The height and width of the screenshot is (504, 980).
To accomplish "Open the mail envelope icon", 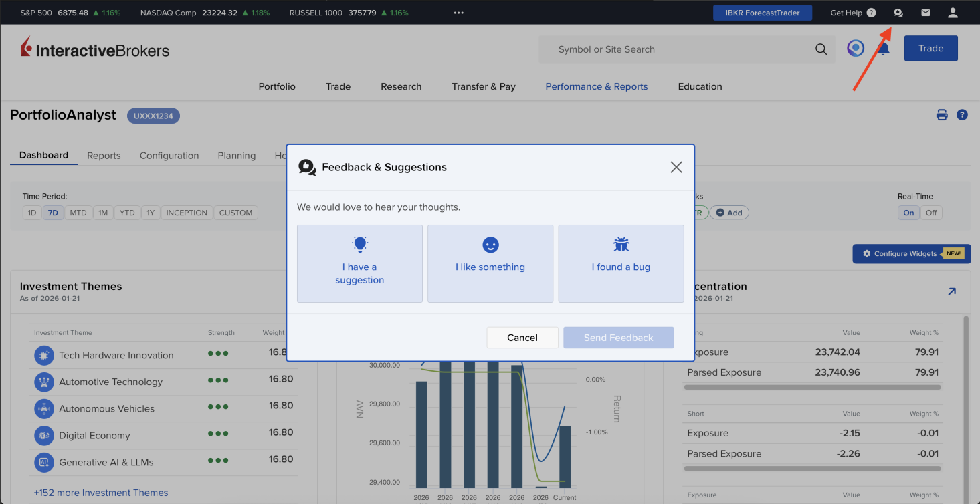I will pos(925,12).
